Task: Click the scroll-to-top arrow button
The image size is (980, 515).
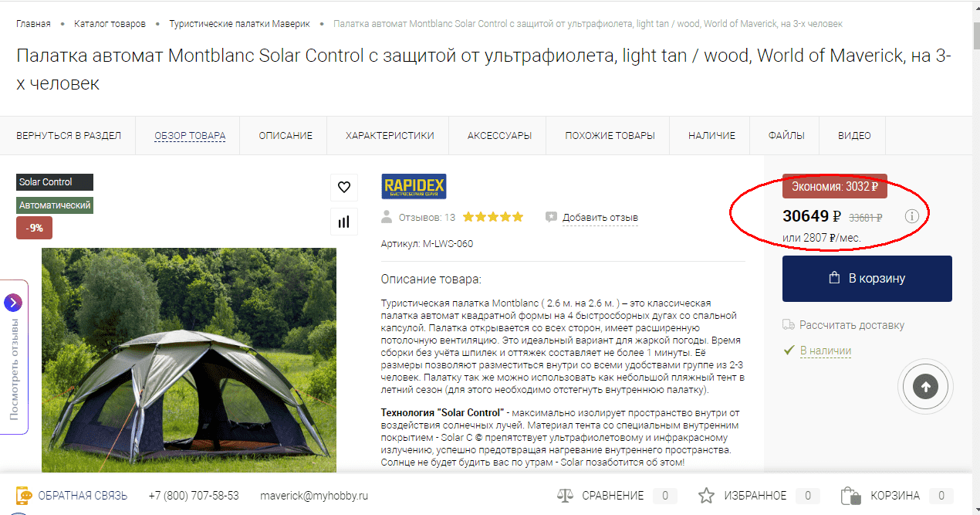Action: pyautogui.click(x=925, y=387)
